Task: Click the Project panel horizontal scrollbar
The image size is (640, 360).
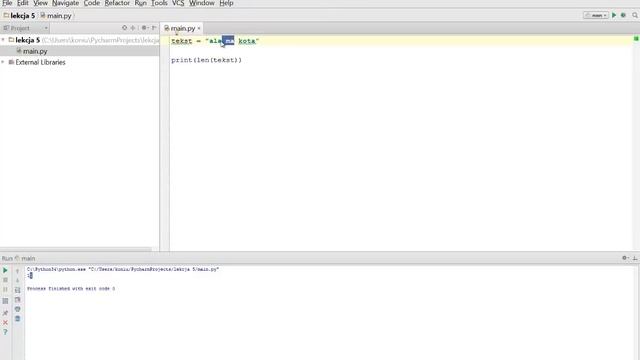Action: point(76,249)
